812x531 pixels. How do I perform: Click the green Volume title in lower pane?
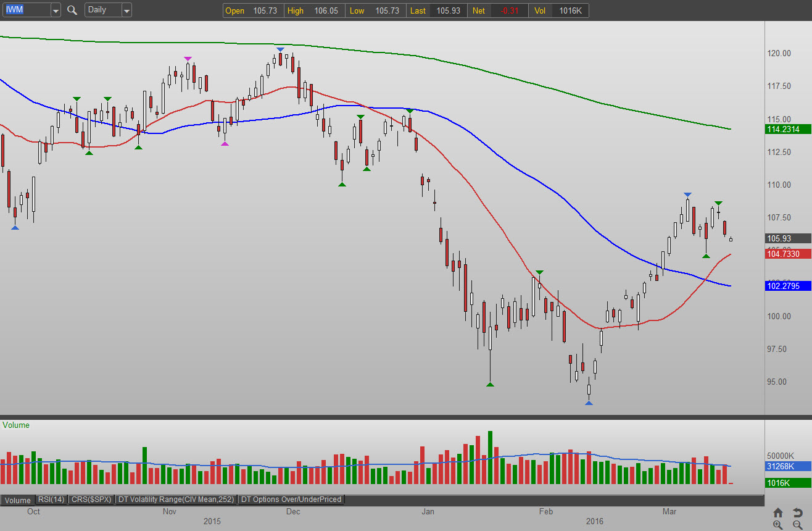point(16,425)
